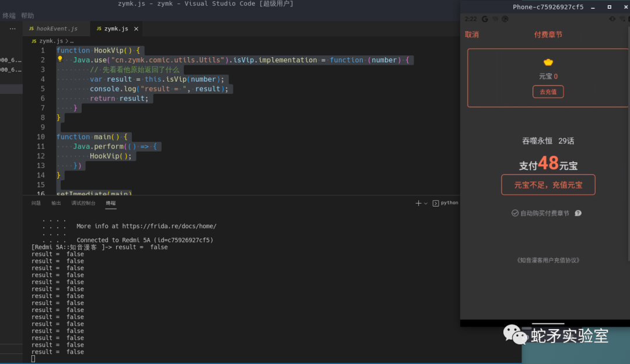The width and height of the screenshot is (630, 364).
Task: Tap the 去充值 button
Action: pos(548,92)
